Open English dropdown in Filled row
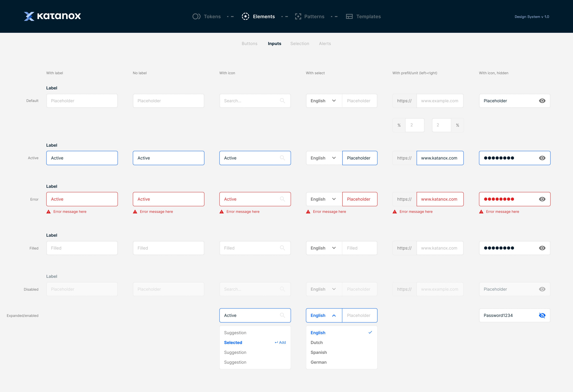Viewport: 573px width, 392px height. [x=324, y=248]
